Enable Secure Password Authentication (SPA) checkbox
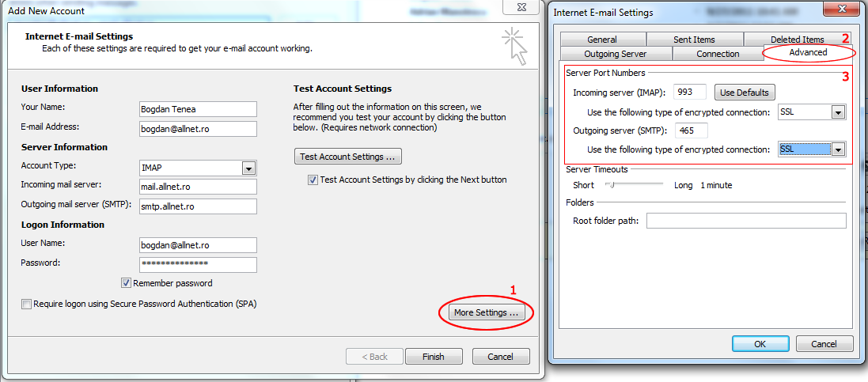 pyautogui.click(x=27, y=304)
